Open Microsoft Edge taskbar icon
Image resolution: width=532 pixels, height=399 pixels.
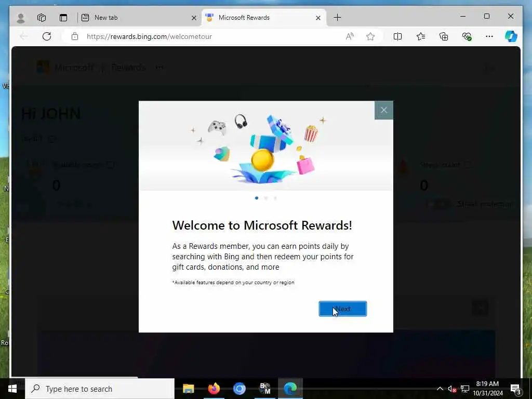290,389
